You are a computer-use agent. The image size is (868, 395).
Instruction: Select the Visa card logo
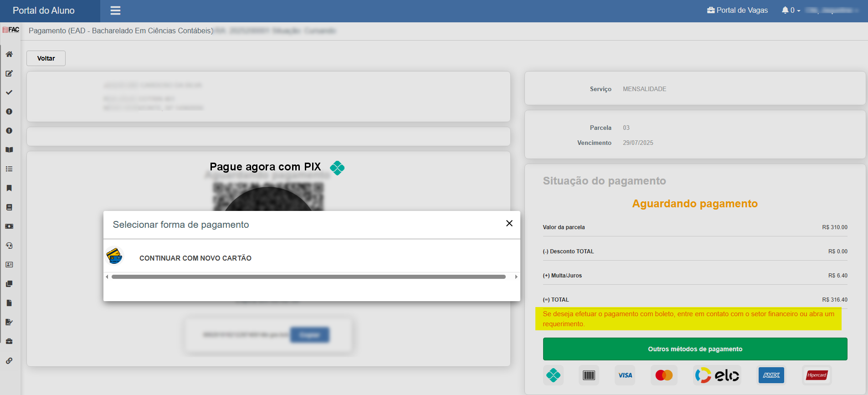click(x=625, y=375)
